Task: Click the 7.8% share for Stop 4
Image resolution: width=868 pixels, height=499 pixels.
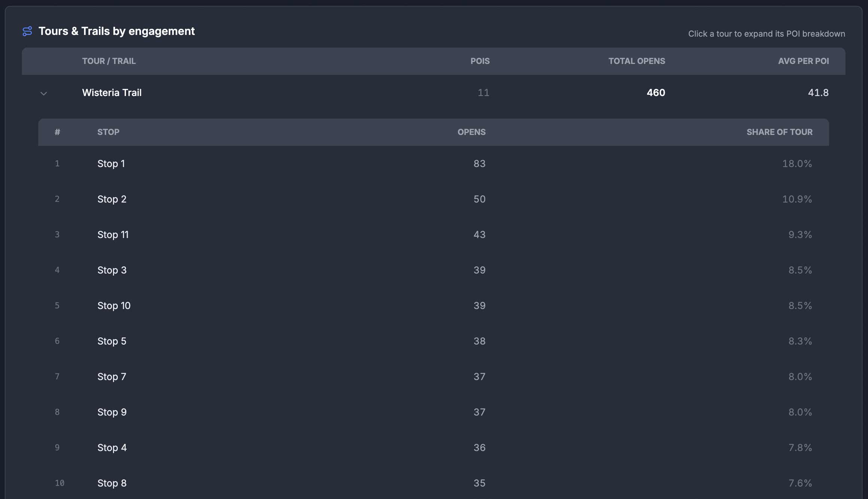Action: click(x=800, y=448)
